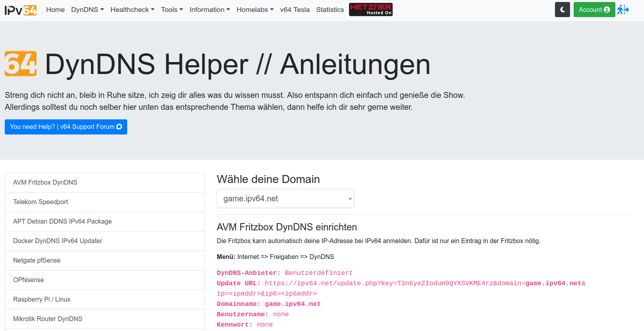Image resolution: width=644 pixels, height=331 pixels.
Task: Select OPNsense guide
Action: click(x=105, y=280)
